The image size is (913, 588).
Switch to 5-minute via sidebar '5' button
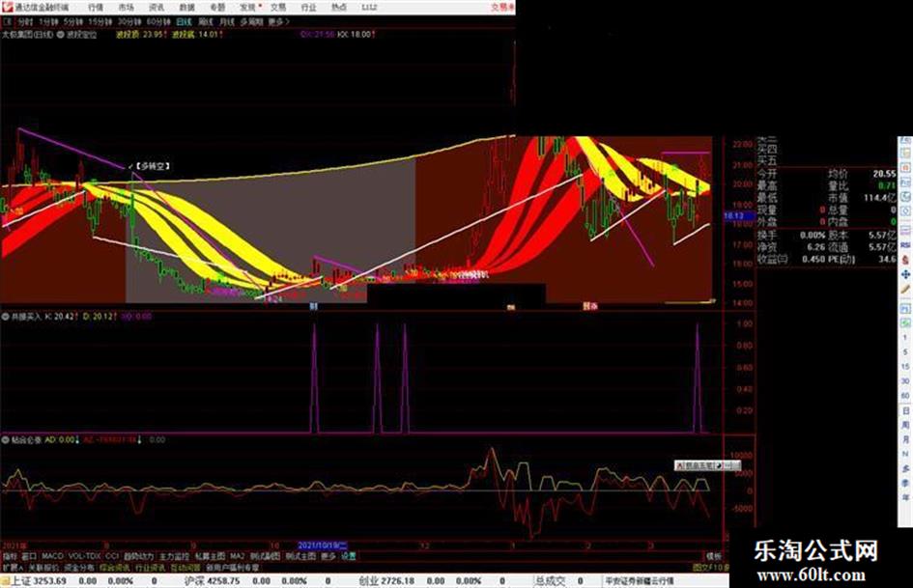click(905, 351)
